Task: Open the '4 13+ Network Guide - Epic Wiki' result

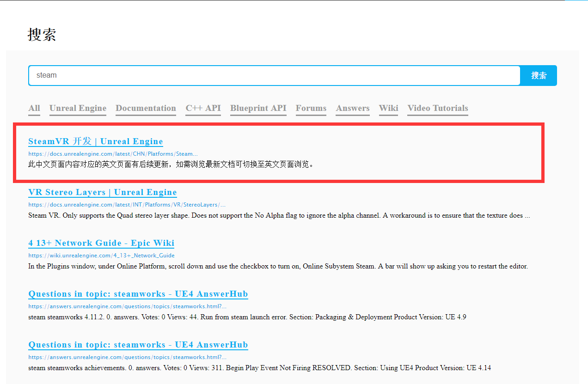Action: click(x=101, y=243)
